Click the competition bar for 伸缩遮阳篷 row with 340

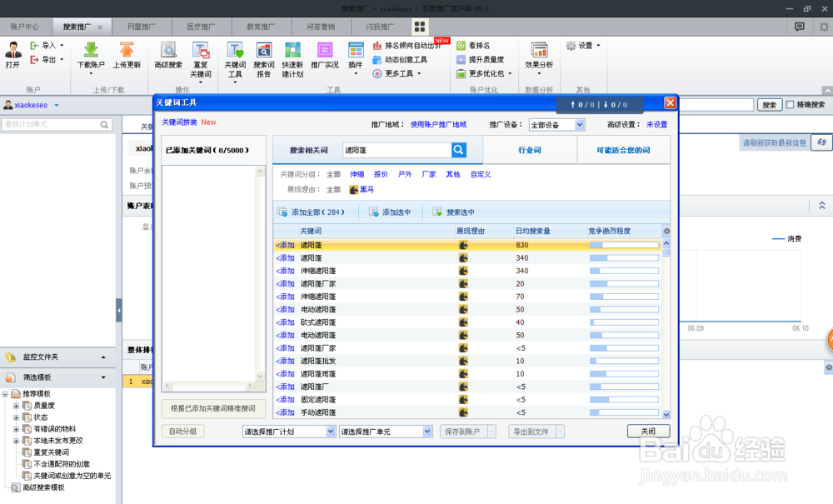coord(624,271)
